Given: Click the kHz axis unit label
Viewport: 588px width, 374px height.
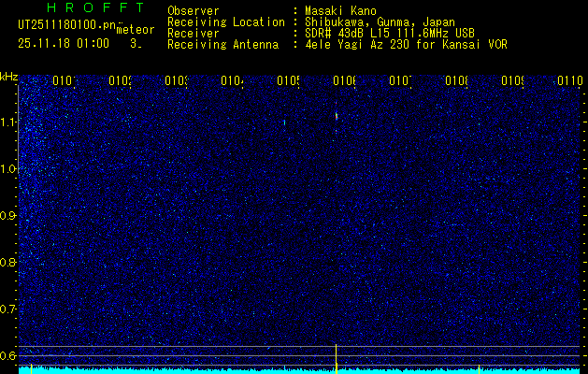Looking at the screenshot, I should 9,78.
